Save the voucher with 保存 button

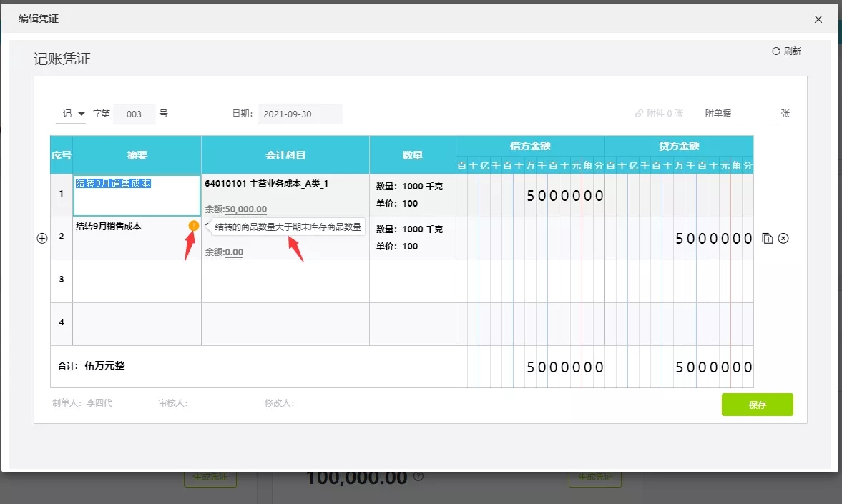757,405
